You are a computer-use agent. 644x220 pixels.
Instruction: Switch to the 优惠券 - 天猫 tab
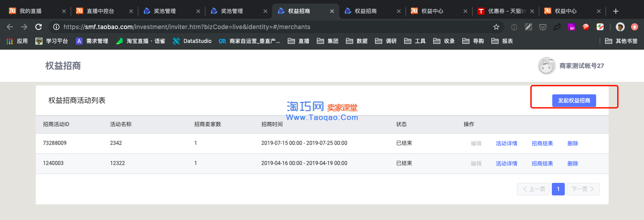(x=505, y=11)
